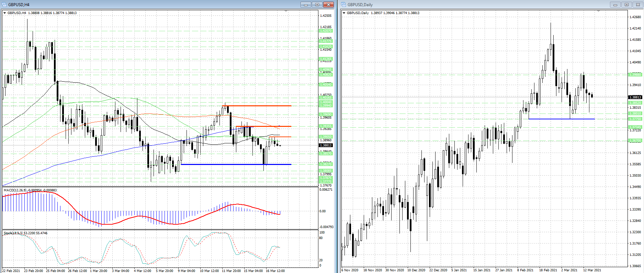The width and height of the screenshot is (644, 273).
Task: Click the 12 Mar 2021 date label
Action: tap(592, 270)
